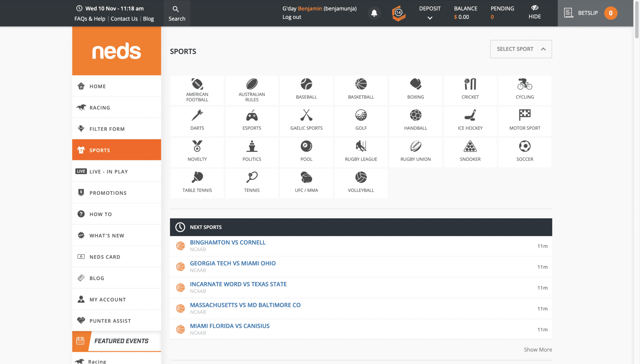Open Gaelic Sports tile
Screen dimensions: 640x364
(306, 121)
